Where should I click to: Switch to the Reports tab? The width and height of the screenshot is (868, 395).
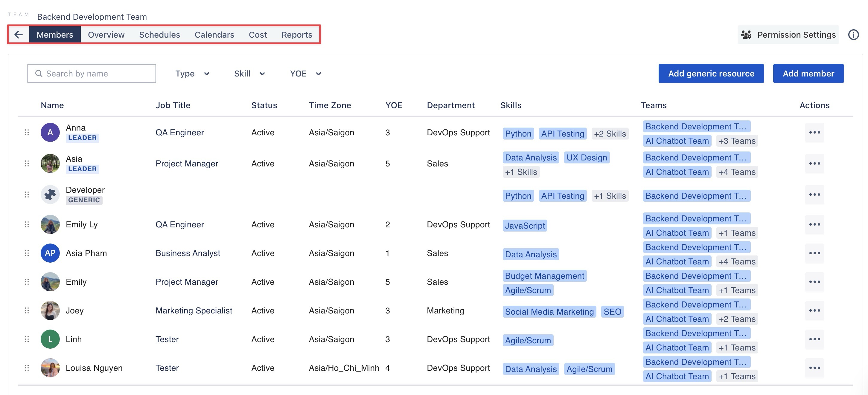296,34
